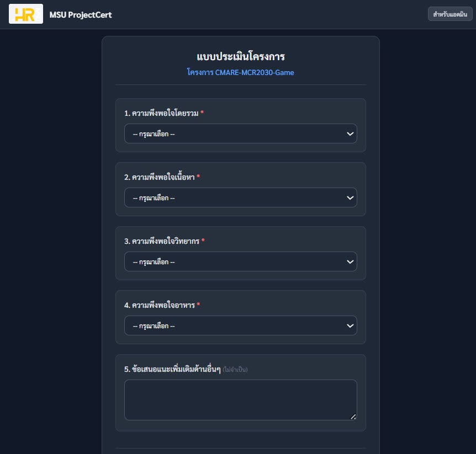Viewport: 476px width, 454px height.
Task: Focus the ข้อเสนอแนะเพิ่มเติม text area
Action: 240,399
